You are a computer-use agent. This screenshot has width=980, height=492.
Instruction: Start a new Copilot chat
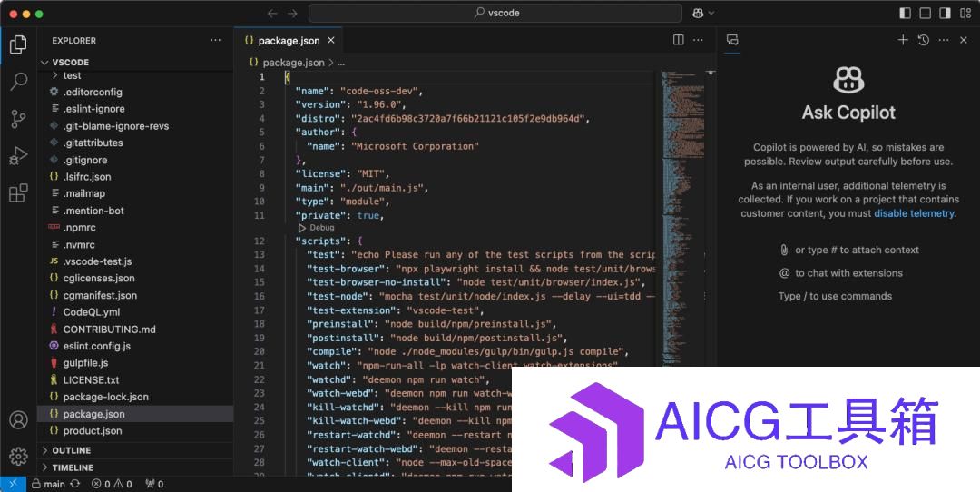(x=903, y=40)
